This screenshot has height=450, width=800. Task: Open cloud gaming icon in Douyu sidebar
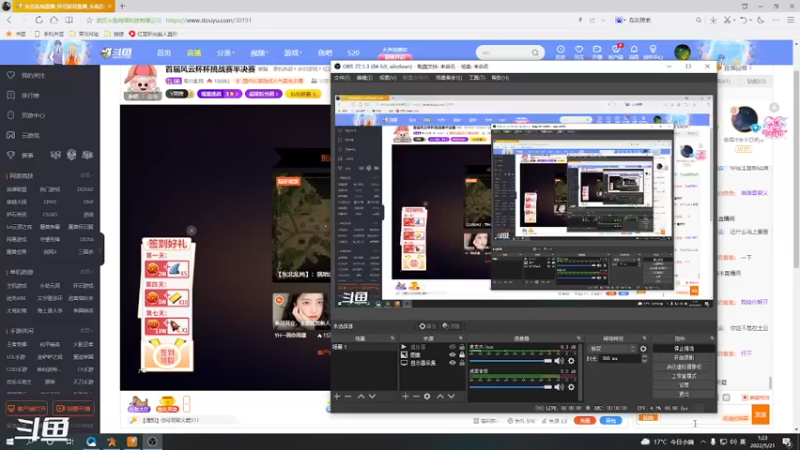click(x=11, y=135)
